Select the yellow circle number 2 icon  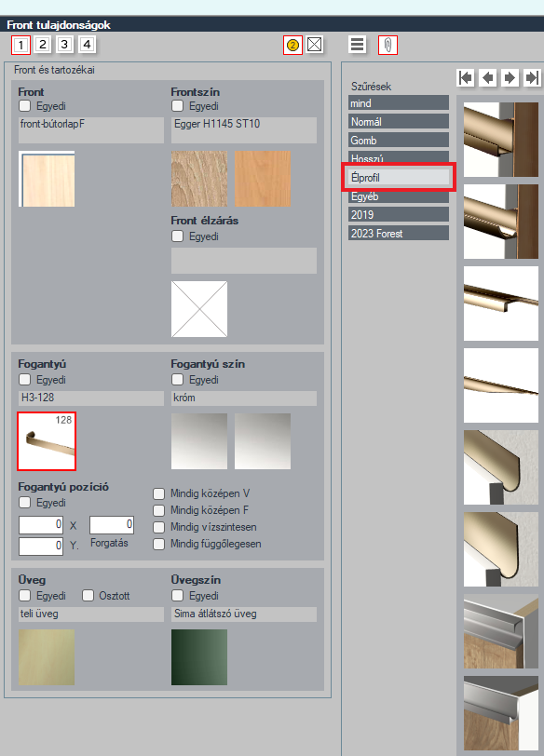tap(292, 46)
